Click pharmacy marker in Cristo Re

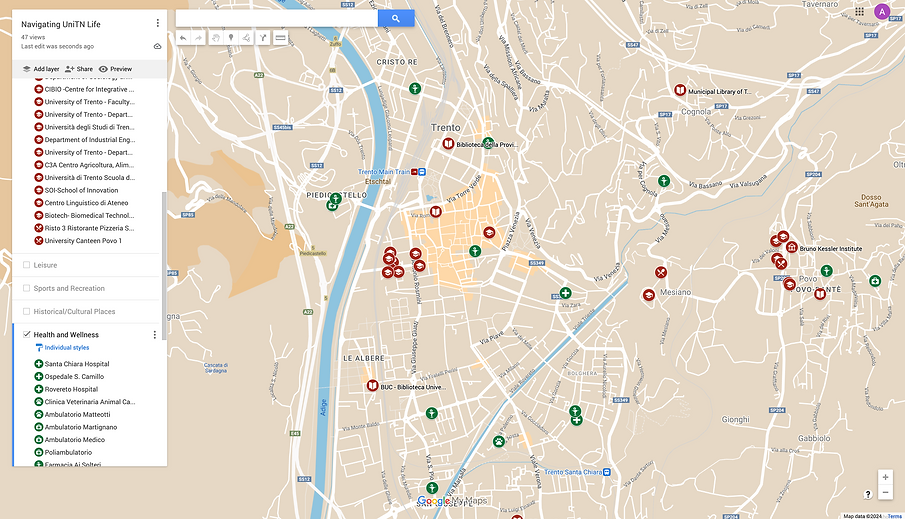pos(414,88)
